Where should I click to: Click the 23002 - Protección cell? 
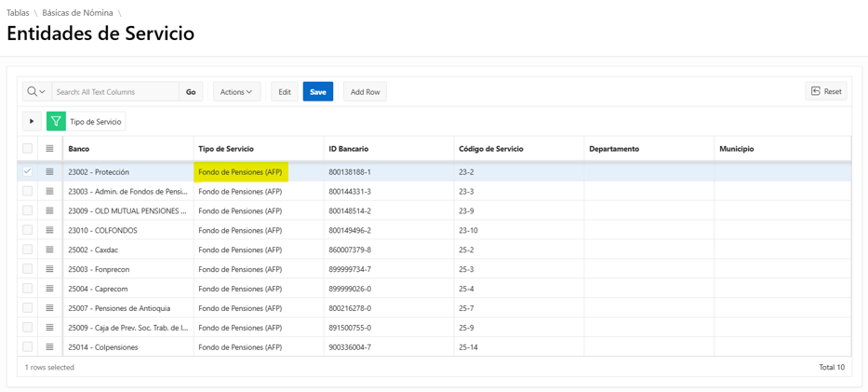pos(127,172)
